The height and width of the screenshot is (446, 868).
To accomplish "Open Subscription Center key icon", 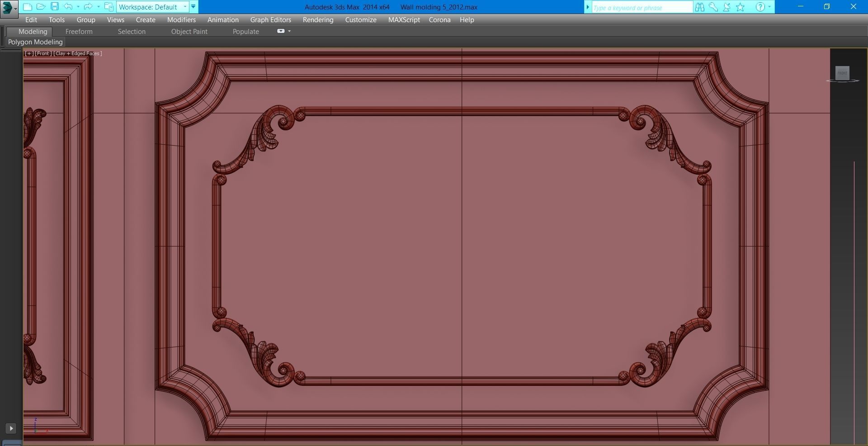I will tap(713, 7).
